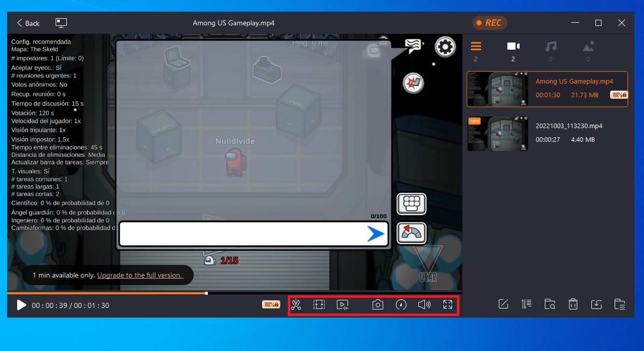Click the pencil edit icon below the file list
This screenshot has height=351, width=644.
click(x=503, y=304)
